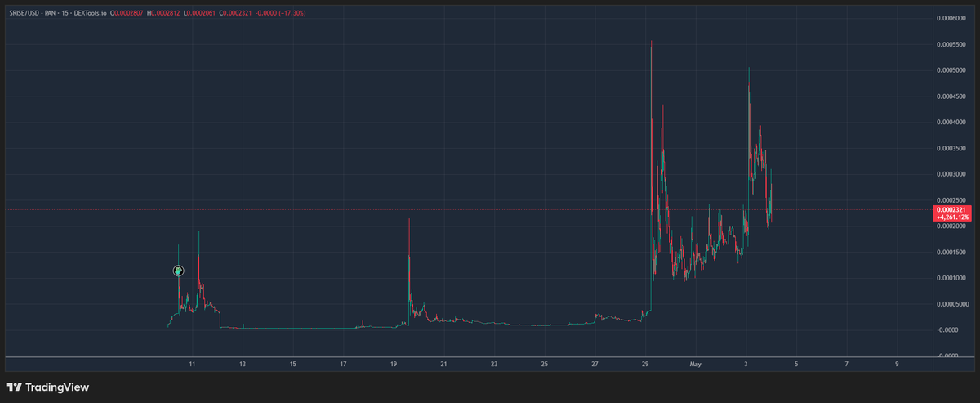Click the date label 11 on time axis
The image size is (980, 403).
point(192,363)
